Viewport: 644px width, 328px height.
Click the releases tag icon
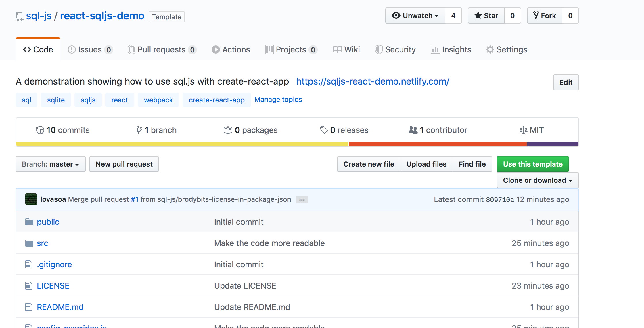tap(324, 130)
